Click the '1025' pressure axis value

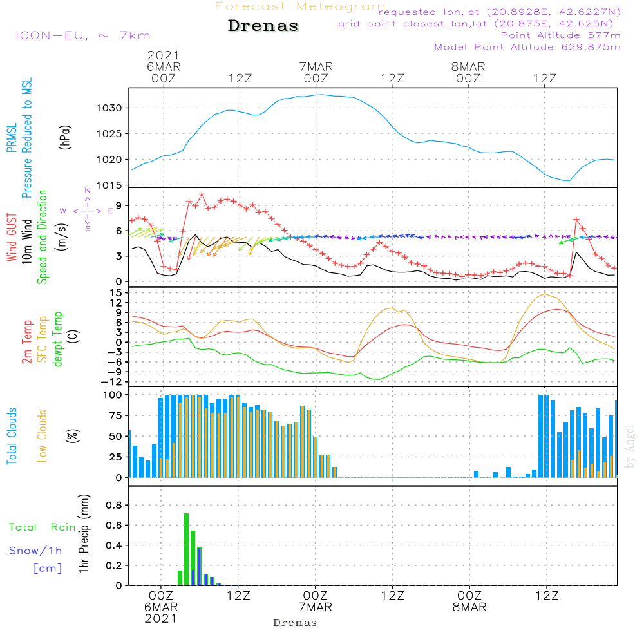tap(109, 134)
